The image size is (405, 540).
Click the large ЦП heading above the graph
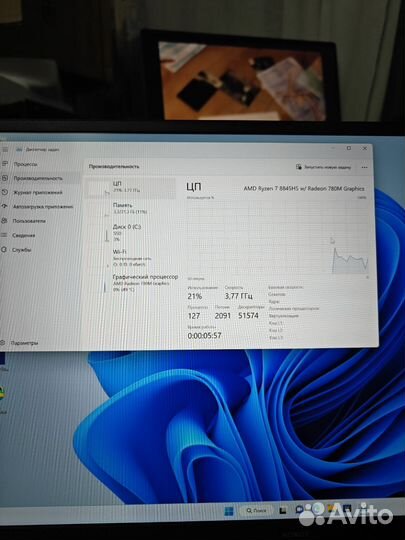pos(194,187)
